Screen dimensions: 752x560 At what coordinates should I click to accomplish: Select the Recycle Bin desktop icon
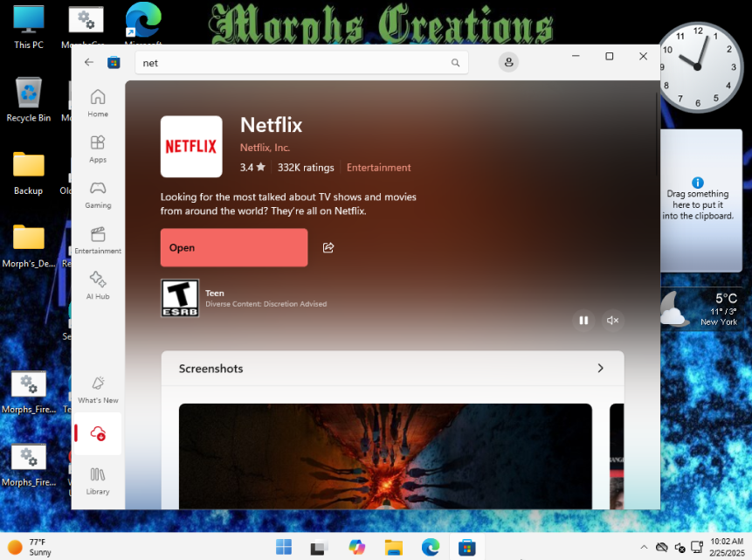29,100
